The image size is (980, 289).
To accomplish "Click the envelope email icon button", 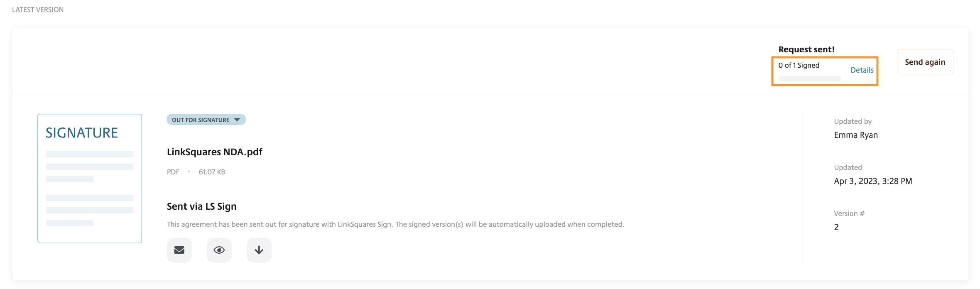I will coord(179,250).
